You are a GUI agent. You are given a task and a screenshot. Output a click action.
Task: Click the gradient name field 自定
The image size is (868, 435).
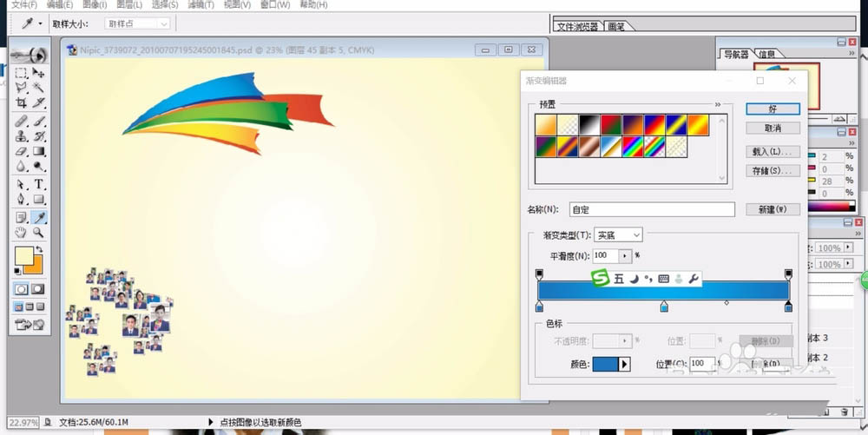point(652,209)
